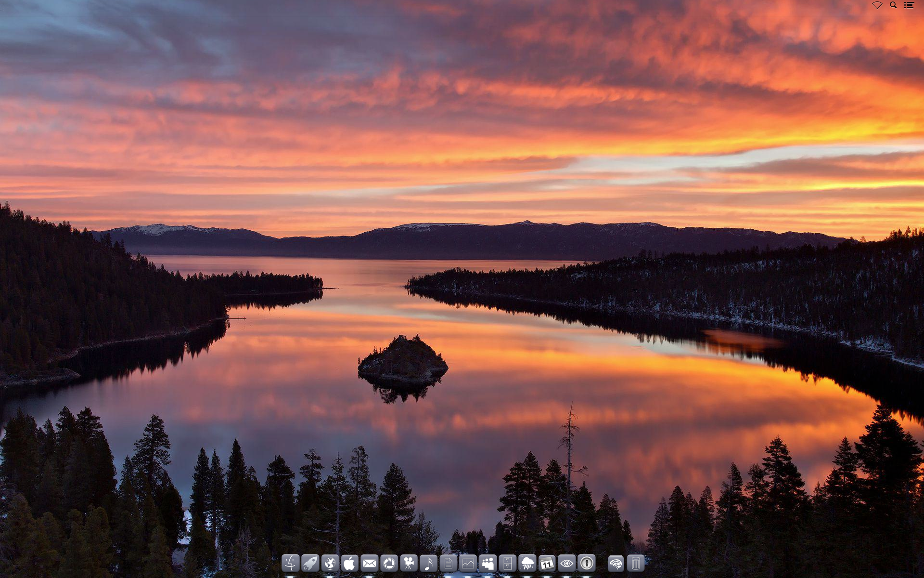Open Mail envelope icon in dock
The height and width of the screenshot is (578, 924).
click(x=369, y=563)
